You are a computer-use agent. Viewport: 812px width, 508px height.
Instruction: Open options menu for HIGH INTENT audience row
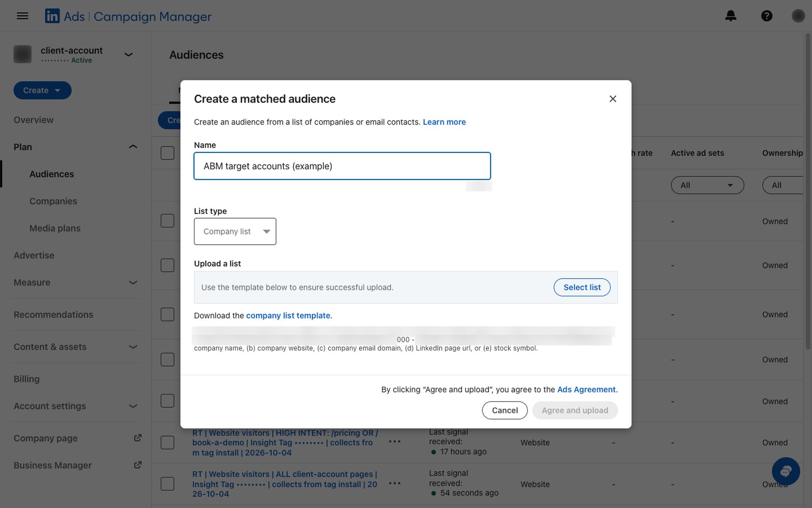(x=395, y=442)
